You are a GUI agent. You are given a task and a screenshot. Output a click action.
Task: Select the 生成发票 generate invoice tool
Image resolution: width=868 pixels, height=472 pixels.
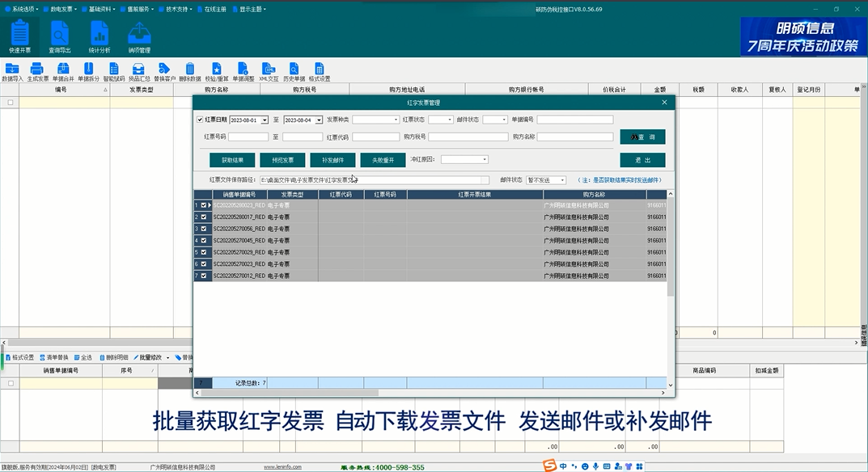coord(38,73)
